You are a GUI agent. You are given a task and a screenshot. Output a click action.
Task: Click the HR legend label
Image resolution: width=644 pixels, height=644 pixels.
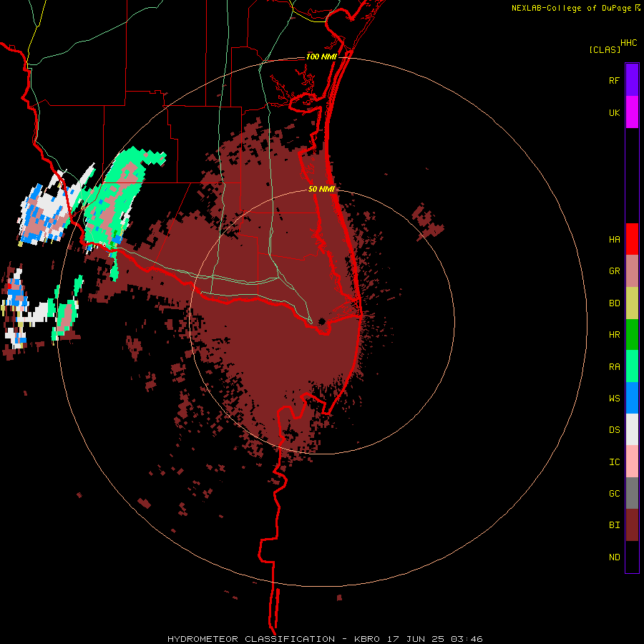click(614, 335)
